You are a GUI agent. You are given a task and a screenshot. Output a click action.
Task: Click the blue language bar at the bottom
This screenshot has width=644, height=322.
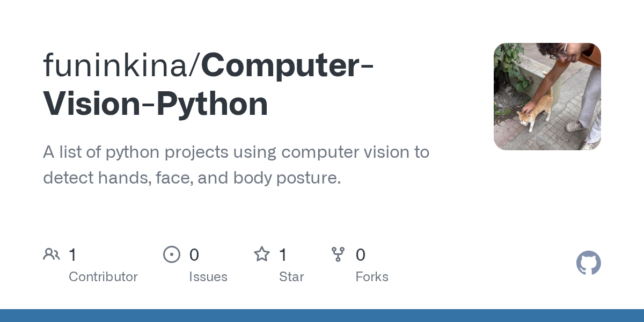pos(322,316)
